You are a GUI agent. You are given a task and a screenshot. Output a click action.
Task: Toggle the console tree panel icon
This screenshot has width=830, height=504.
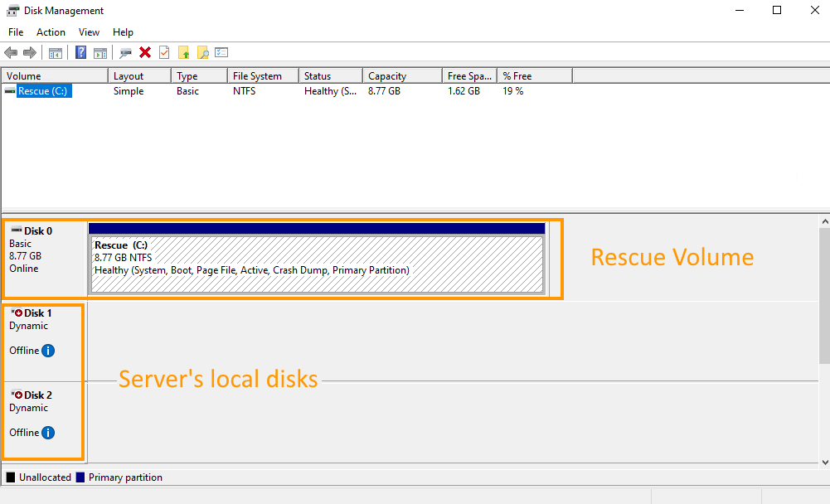click(x=56, y=52)
